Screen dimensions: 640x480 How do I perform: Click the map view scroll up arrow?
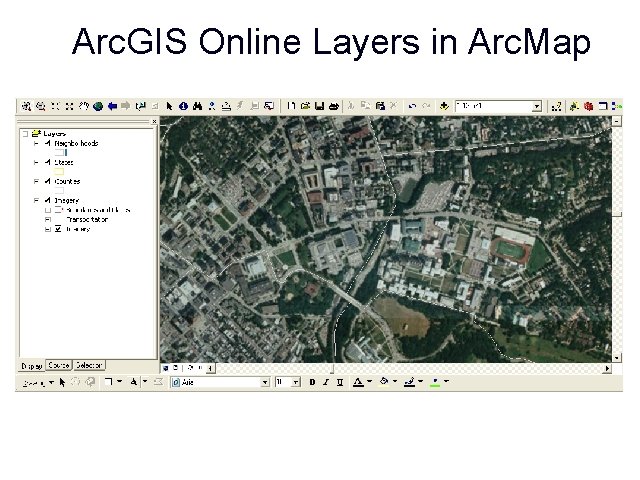tap(617, 121)
